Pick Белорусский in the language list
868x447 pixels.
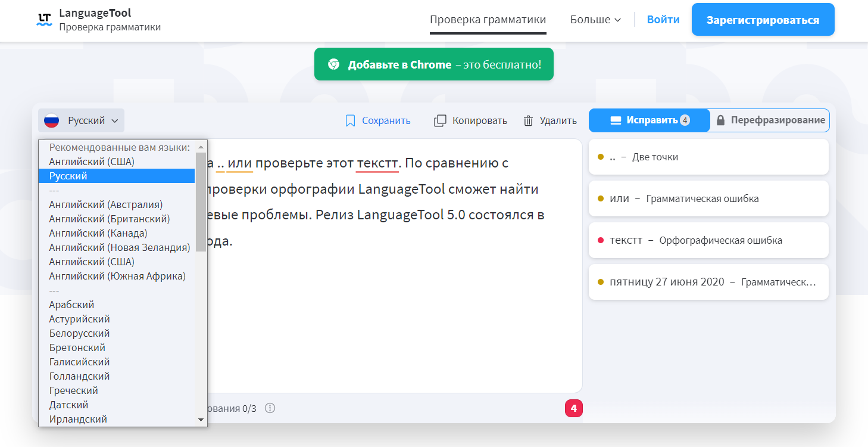pyautogui.click(x=117, y=333)
